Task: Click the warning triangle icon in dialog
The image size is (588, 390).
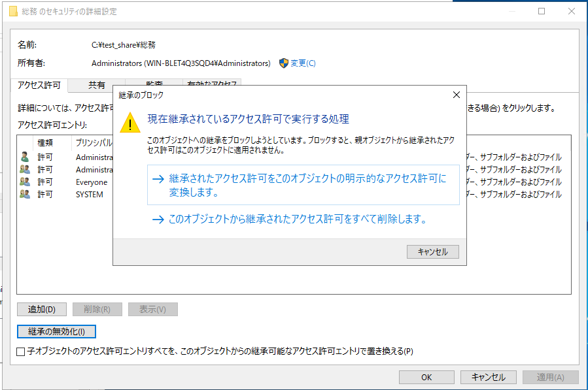Action: (x=130, y=123)
